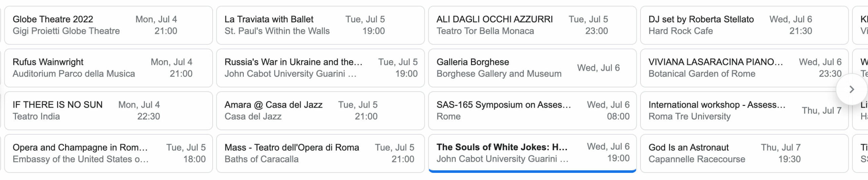Open Amara @ Casa del Jazz event
Image resolution: width=868 pixels, height=180 pixels.
pos(320,111)
